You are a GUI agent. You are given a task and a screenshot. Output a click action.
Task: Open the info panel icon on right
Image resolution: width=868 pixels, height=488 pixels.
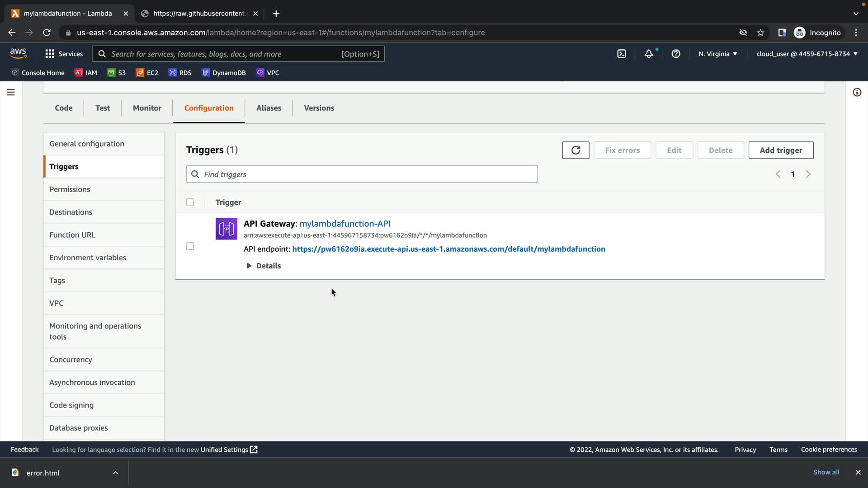click(857, 92)
